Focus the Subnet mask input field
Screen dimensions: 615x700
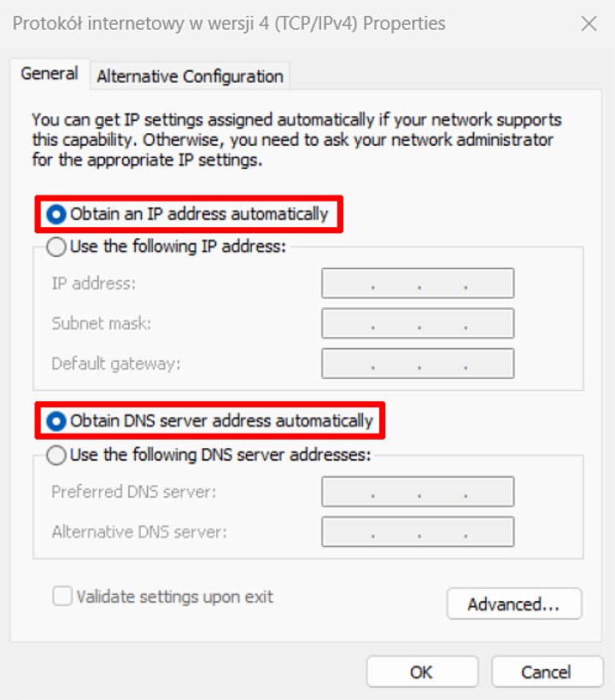point(417,323)
